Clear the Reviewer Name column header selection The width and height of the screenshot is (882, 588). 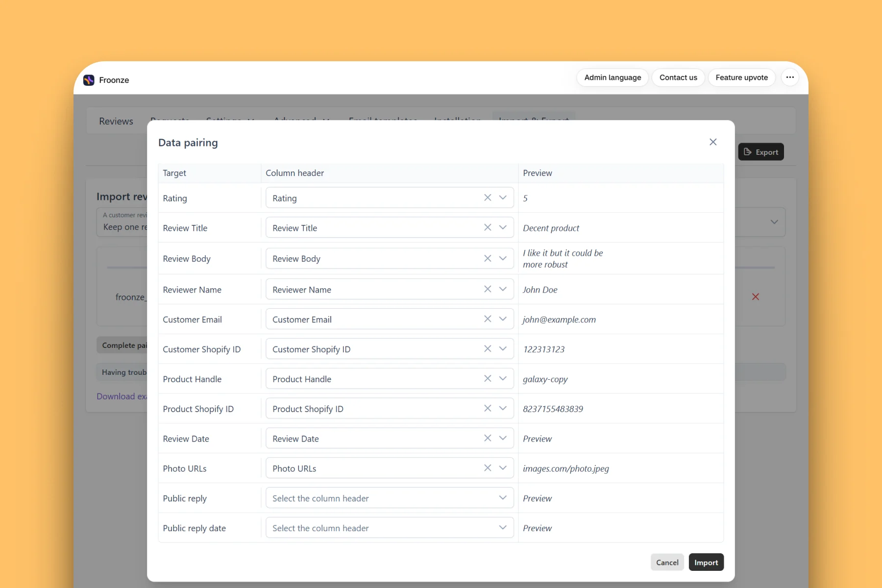tap(488, 289)
